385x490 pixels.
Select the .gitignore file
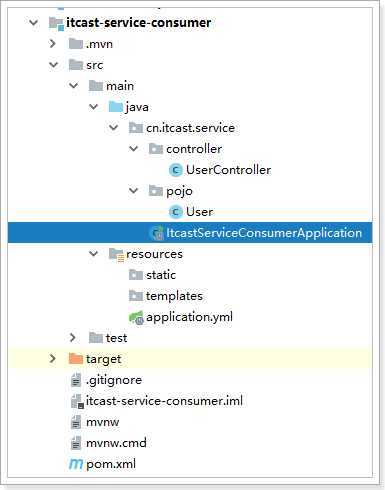tap(114, 380)
